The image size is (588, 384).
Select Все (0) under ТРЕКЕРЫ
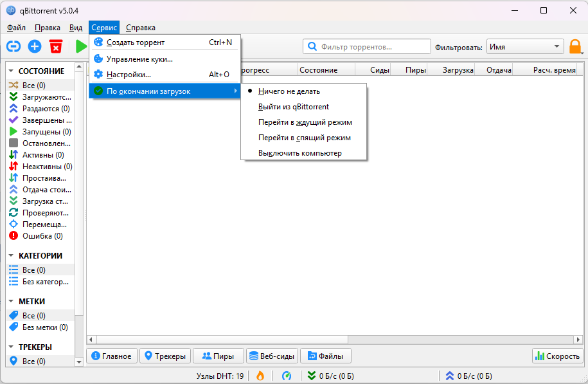point(40,361)
